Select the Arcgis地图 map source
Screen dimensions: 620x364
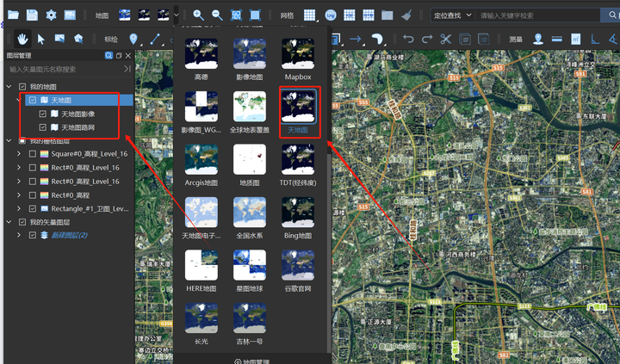coord(201,165)
